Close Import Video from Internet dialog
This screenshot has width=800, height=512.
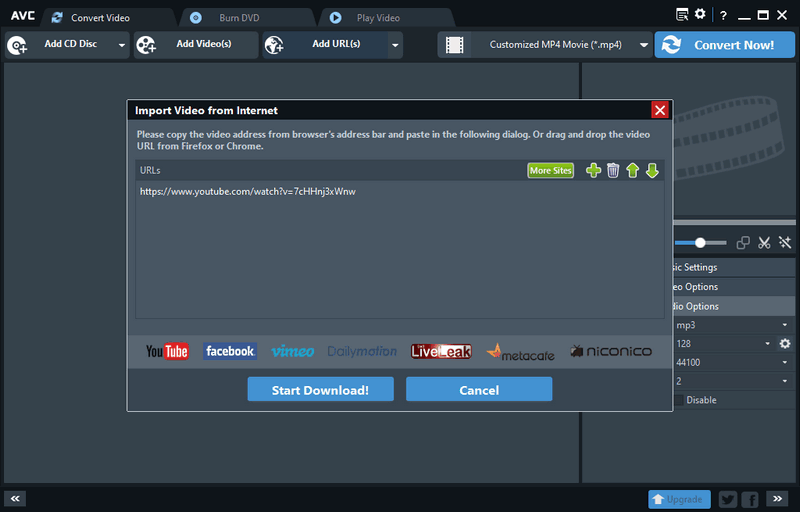(x=660, y=110)
